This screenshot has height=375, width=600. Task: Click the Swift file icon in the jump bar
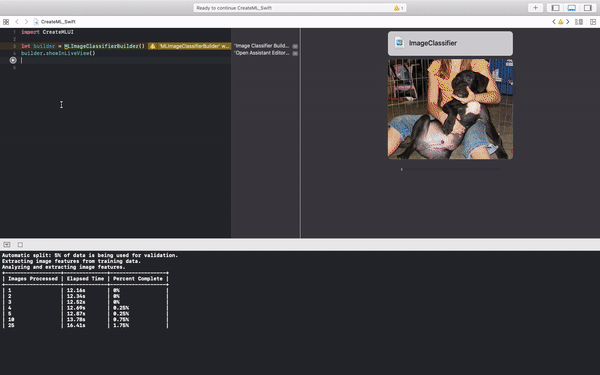36,22
